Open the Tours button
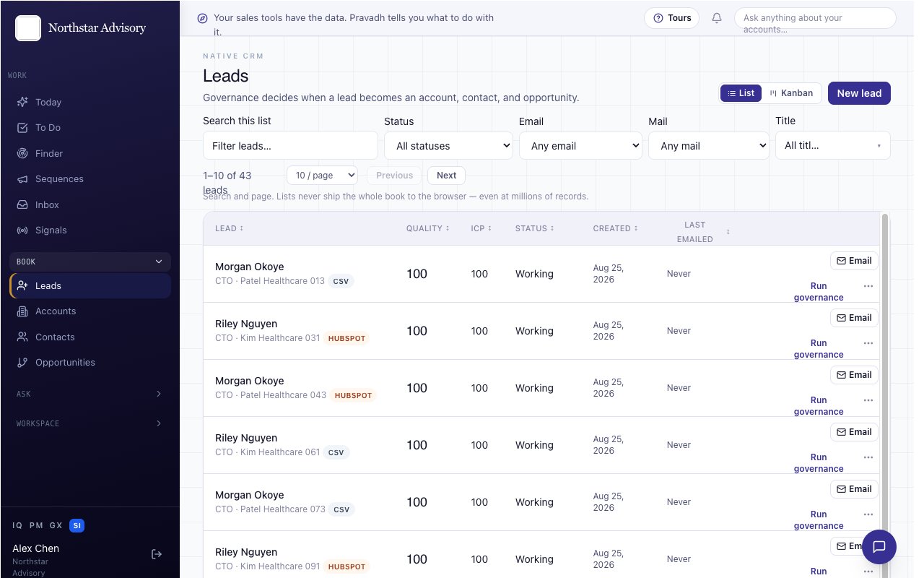924x578 pixels. click(x=671, y=18)
